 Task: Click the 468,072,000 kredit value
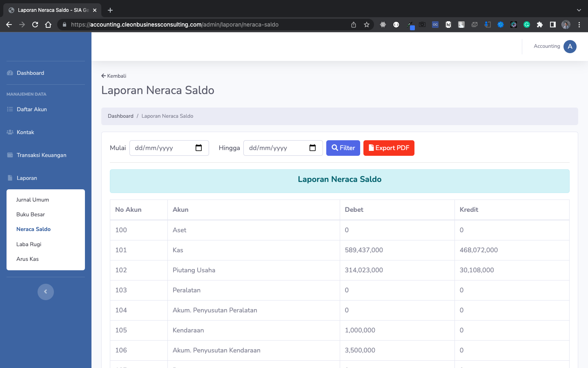click(x=479, y=250)
